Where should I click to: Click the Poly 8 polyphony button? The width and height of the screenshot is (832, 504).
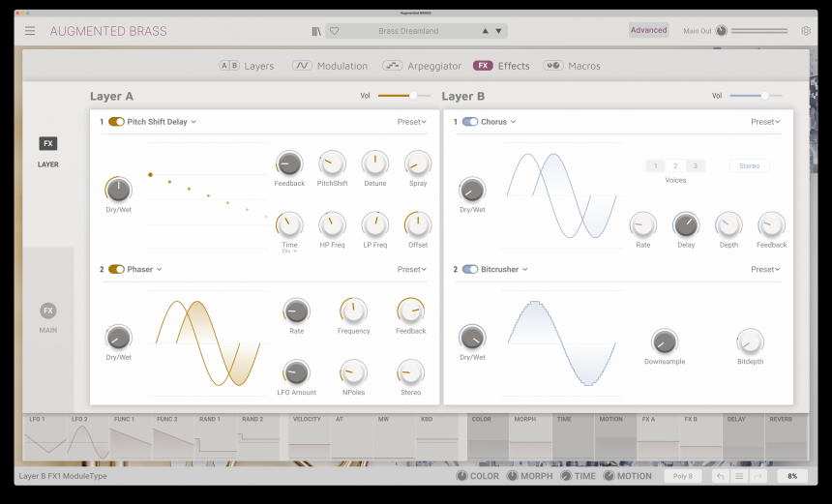[x=683, y=476]
